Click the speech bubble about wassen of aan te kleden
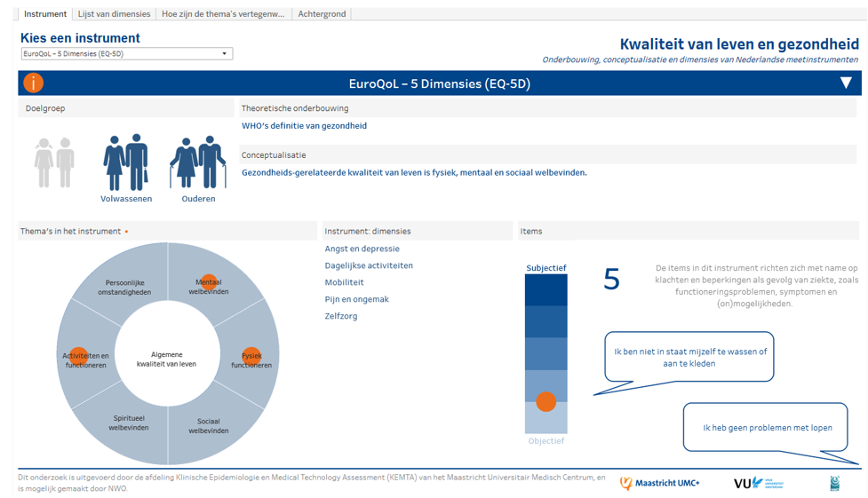868x498 pixels. (689, 357)
